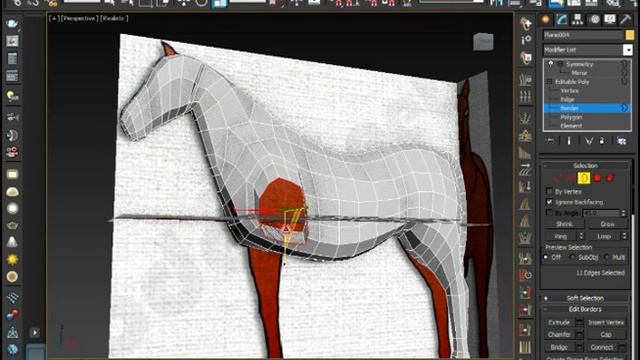The height and width of the screenshot is (360, 640).
Task: Open the Modifier List dropdown
Action: click(x=628, y=50)
